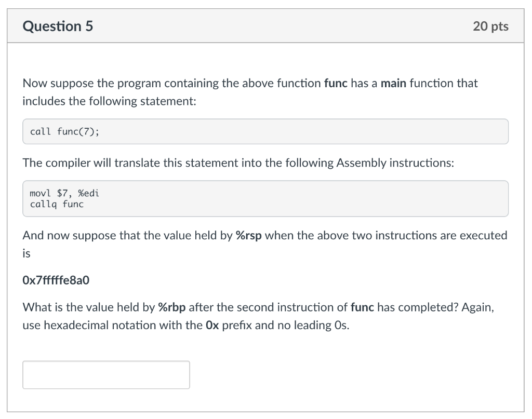Image resolution: width=532 pixels, height=419 pixels.
Task: Click the 20 pts score label
Action: (x=490, y=26)
